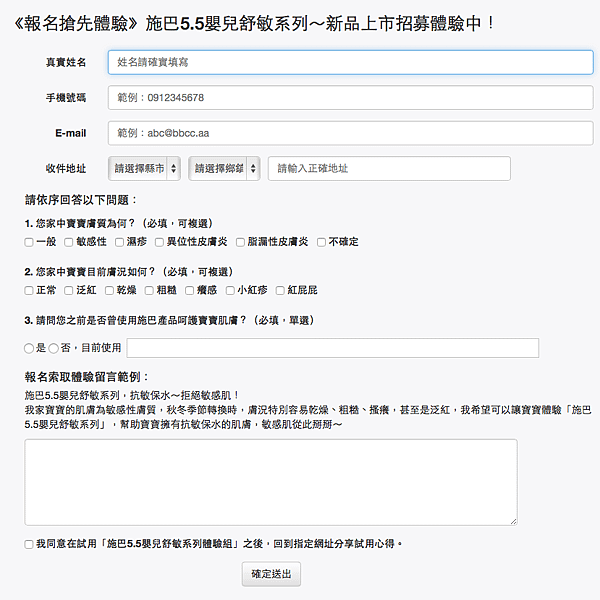Click the large comment textarea
The image size is (600, 600).
pos(271,482)
